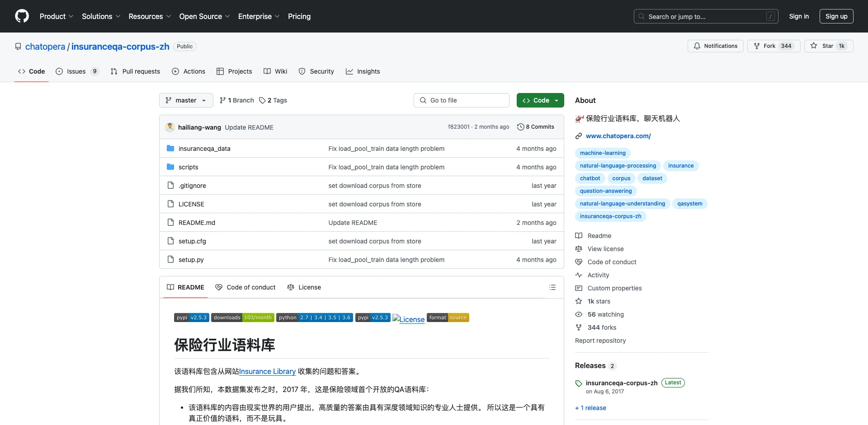Open the License badge link
The height and width of the screenshot is (425, 868).
pyautogui.click(x=409, y=319)
